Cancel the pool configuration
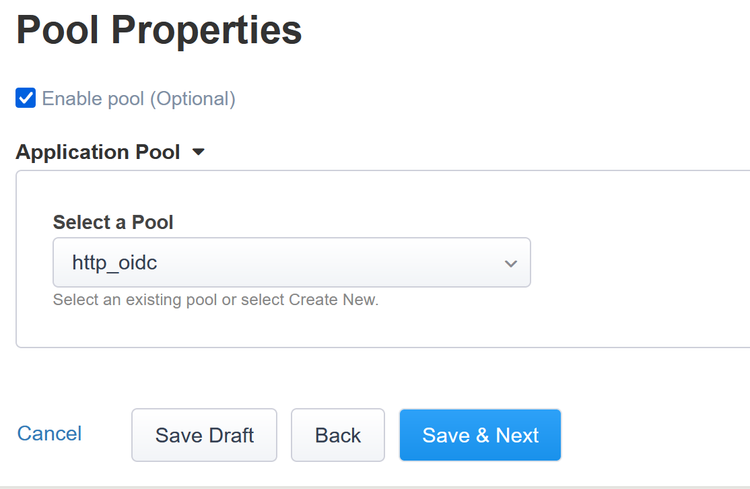The image size is (750, 489). coord(50,433)
